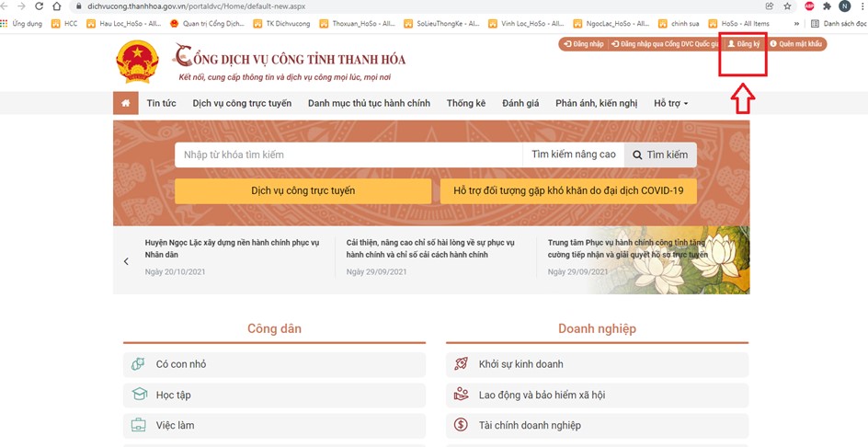Click the keyword search input field
The image size is (868, 447).
point(348,155)
